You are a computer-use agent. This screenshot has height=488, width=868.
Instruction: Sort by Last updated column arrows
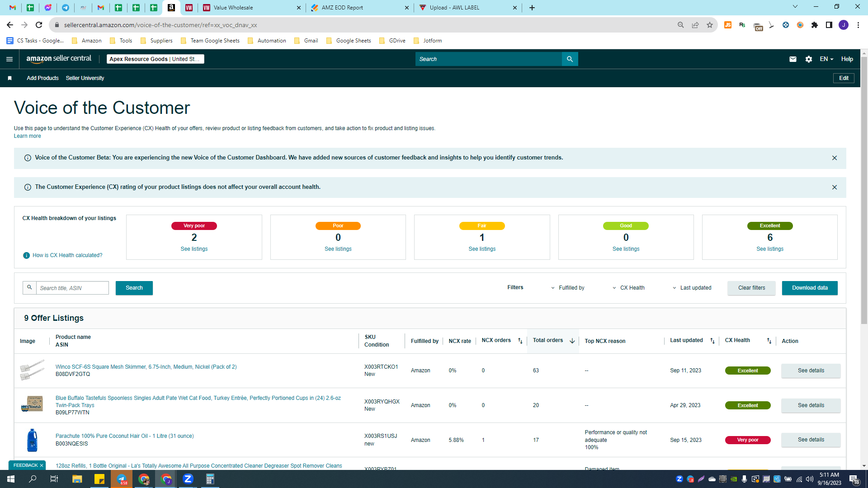712,341
